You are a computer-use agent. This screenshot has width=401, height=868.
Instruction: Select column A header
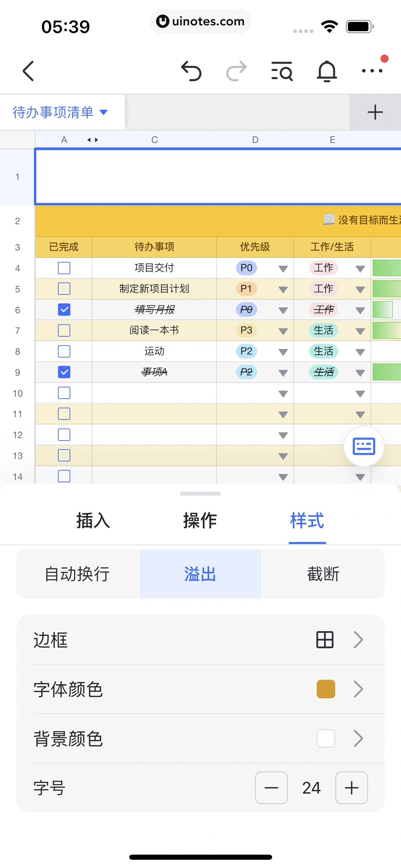64,140
